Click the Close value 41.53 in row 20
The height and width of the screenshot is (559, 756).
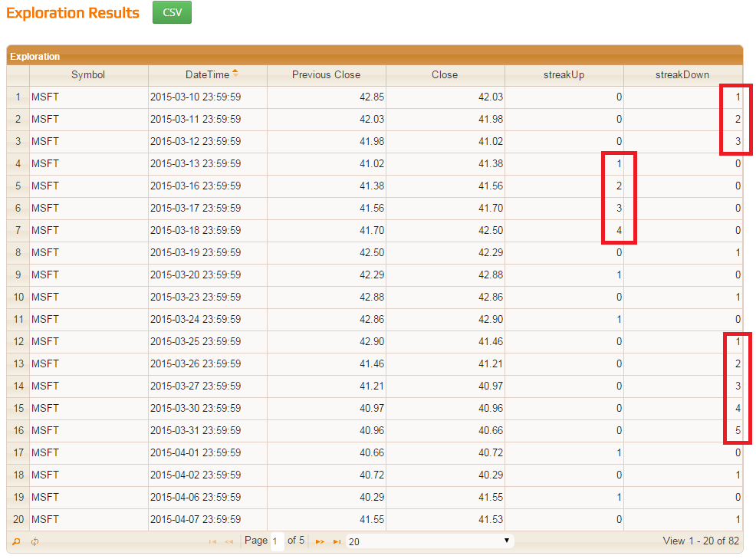pos(491,518)
